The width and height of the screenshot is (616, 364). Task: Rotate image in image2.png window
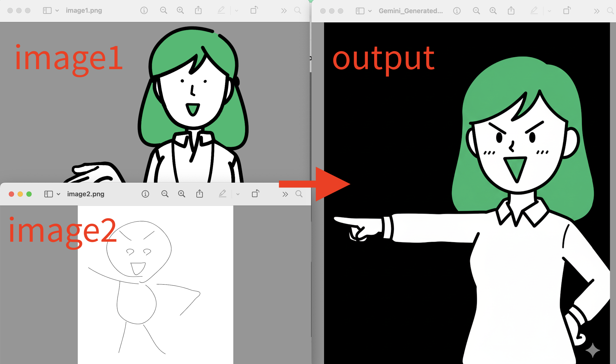255,194
